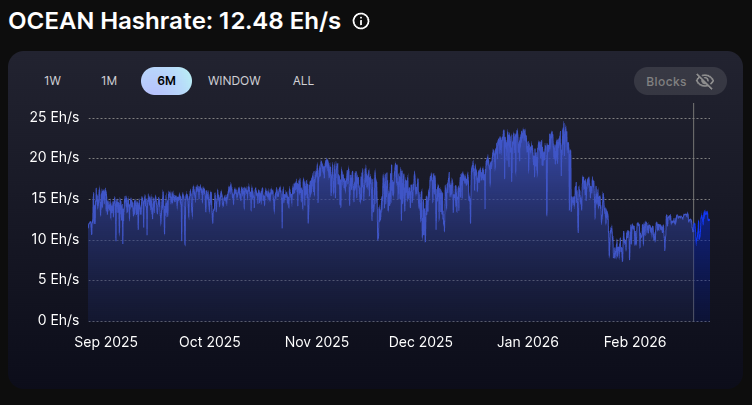Click the hashrate peak in mid-January 2026
The image size is (752, 405).
(x=565, y=126)
